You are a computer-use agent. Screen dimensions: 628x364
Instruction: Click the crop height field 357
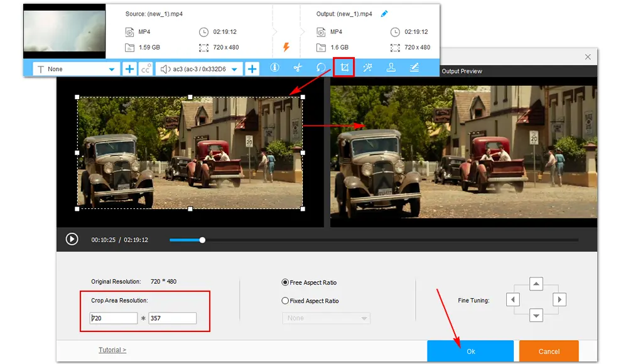(172, 318)
